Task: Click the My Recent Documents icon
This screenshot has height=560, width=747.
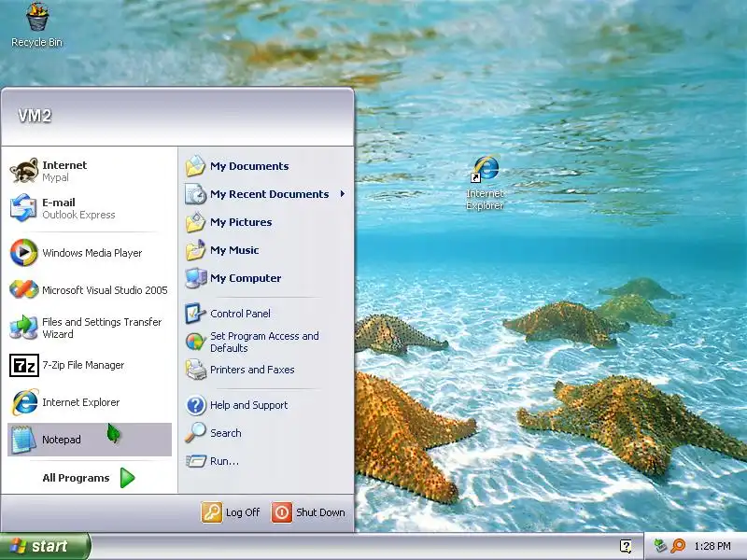Action: coord(195,194)
